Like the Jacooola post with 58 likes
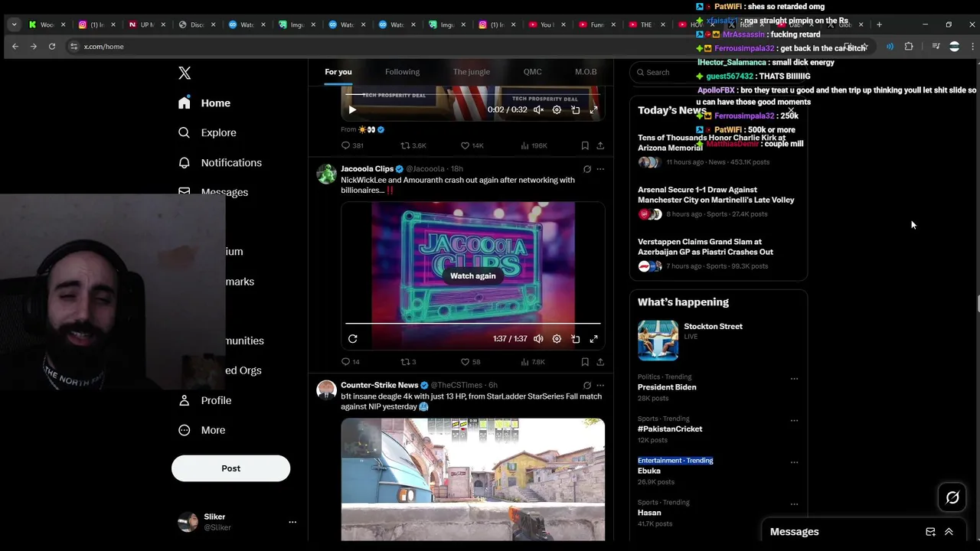This screenshot has height=551, width=980. coord(470,362)
